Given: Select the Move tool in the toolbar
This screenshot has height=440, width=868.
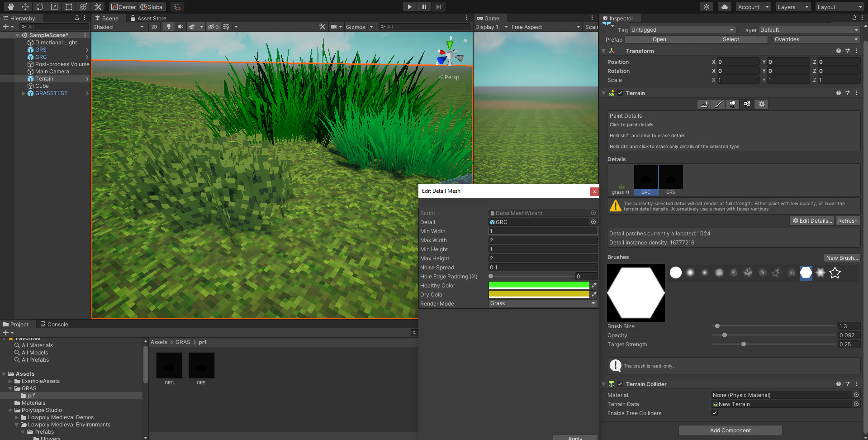Looking at the screenshot, I should pos(25,6).
